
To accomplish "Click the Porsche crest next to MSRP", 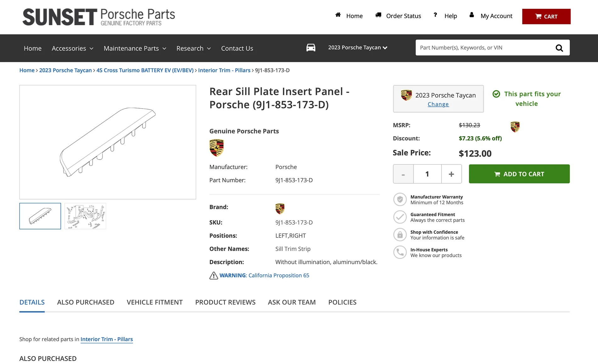I will coord(515,127).
